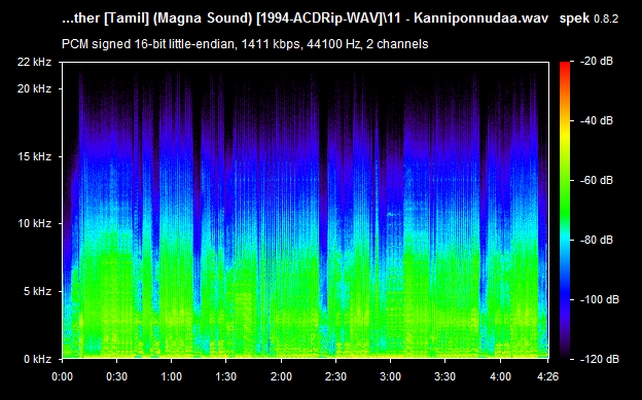
Task: Click the -20 dB scale label
Action: pyautogui.click(x=597, y=61)
